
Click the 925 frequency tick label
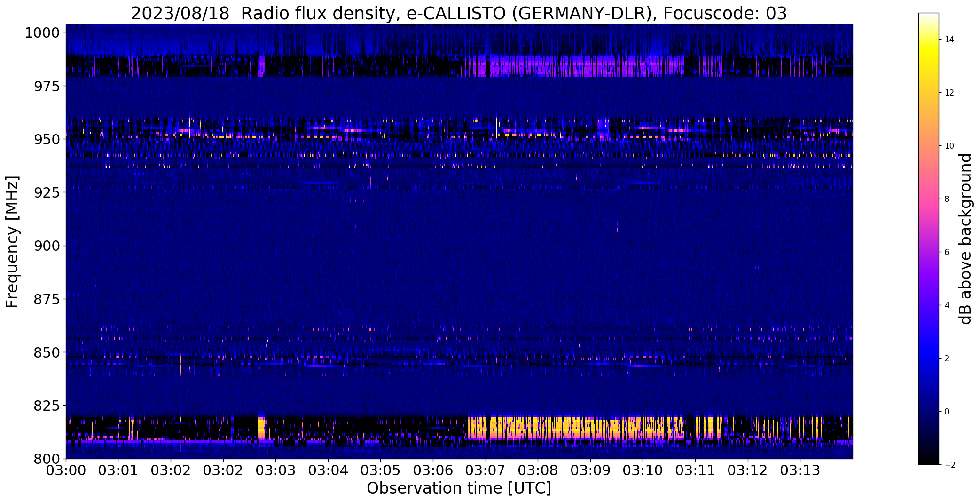coord(47,192)
